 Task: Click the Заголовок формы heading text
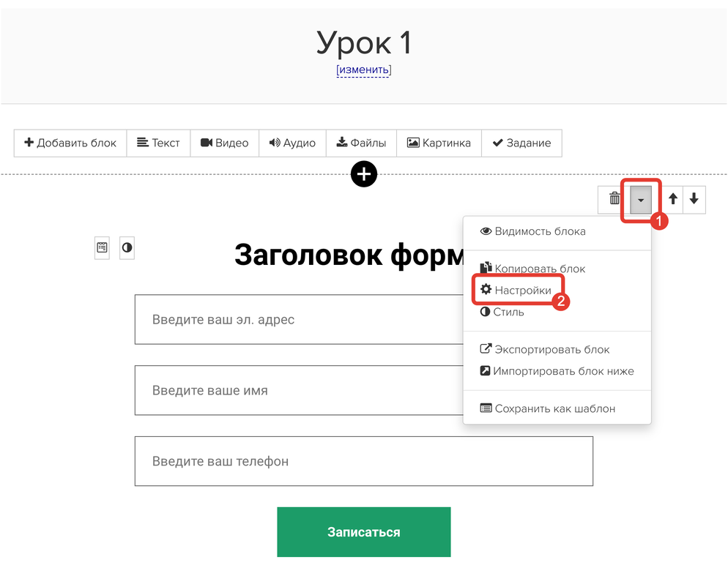click(x=349, y=255)
